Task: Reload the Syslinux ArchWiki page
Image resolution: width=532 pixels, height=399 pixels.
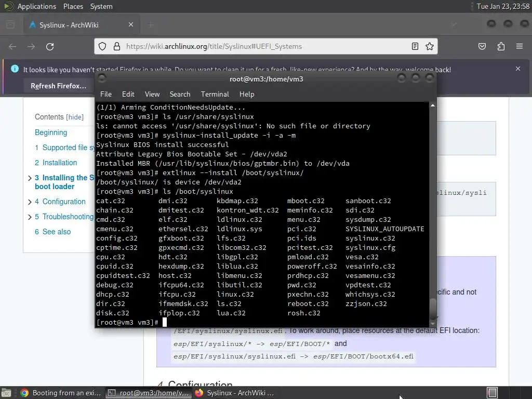Action: tap(50, 46)
